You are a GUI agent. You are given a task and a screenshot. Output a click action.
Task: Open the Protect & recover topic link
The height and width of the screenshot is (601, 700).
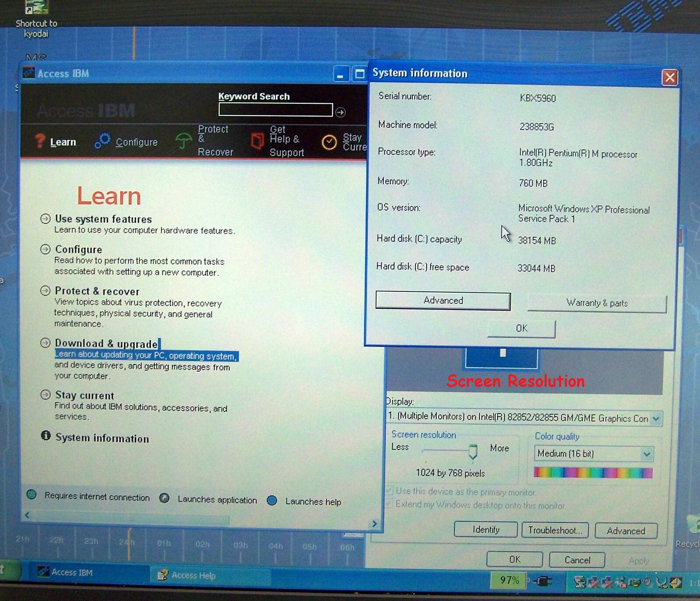click(x=97, y=291)
